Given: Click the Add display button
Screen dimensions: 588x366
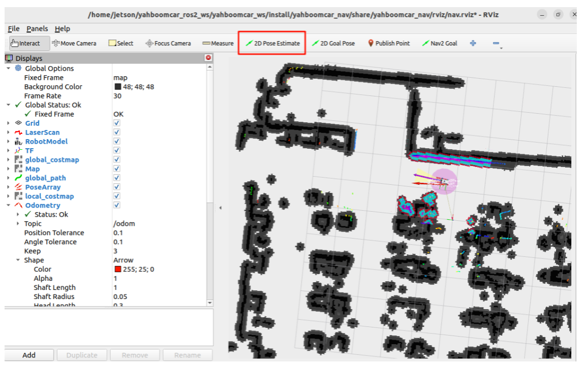Looking at the screenshot, I should tap(29, 355).
